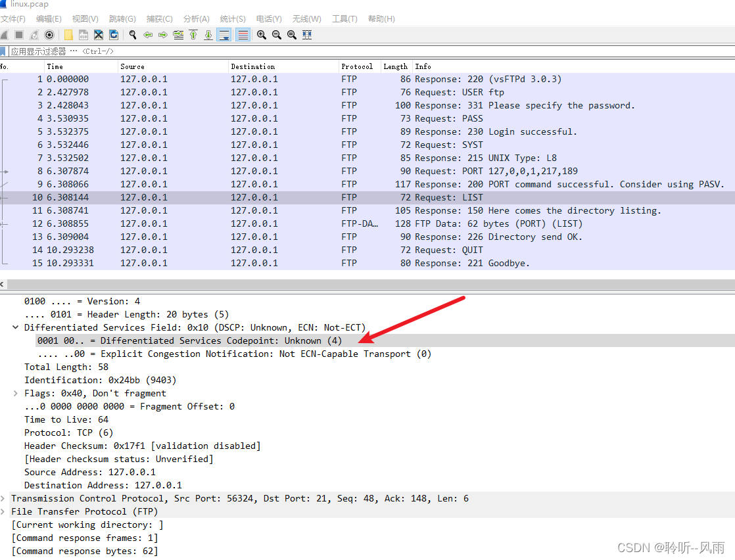This screenshot has height=560, width=735.
Task: Select packet 8 PORT 127,0,0,1,217,189
Action: click(x=367, y=171)
